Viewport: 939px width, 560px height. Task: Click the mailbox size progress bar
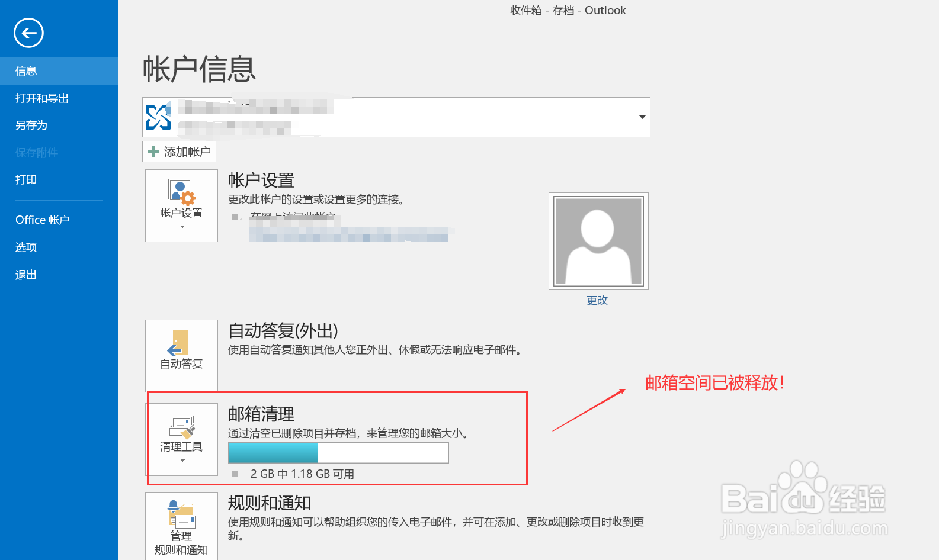coord(338,453)
